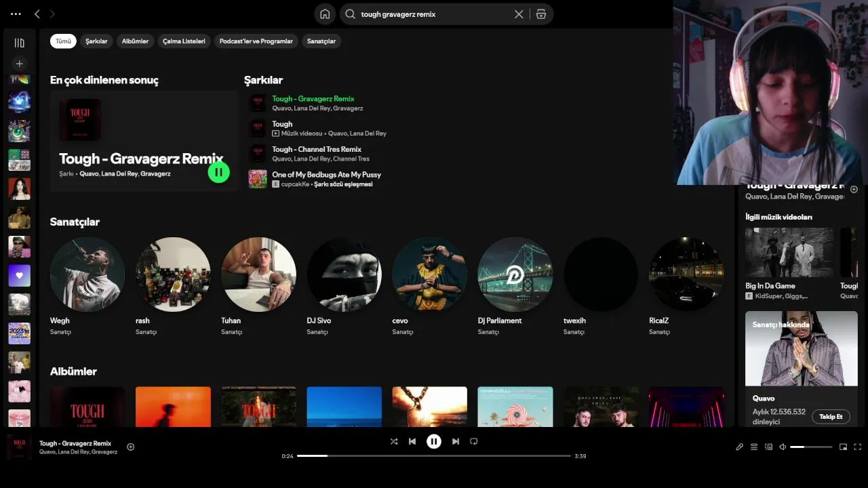Add current track to library in player bar
The width and height of the screenshot is (868, 488).
point(131,447)
